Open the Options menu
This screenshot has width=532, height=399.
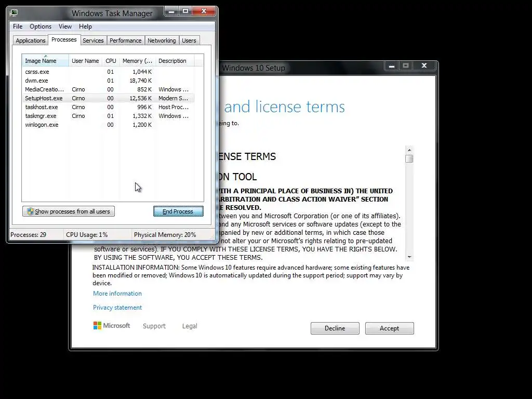41,26
